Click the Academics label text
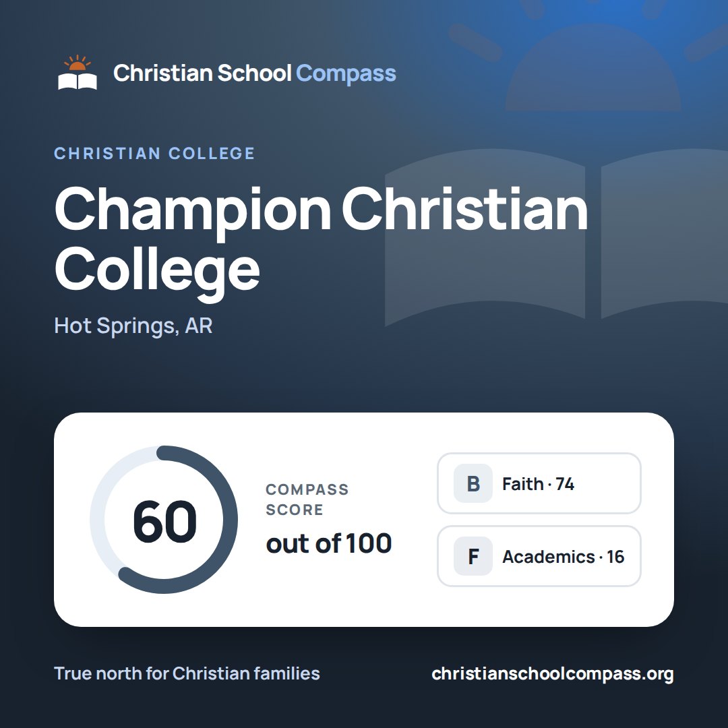The height and width of the screenshot is (728, 728). [549, 557]
